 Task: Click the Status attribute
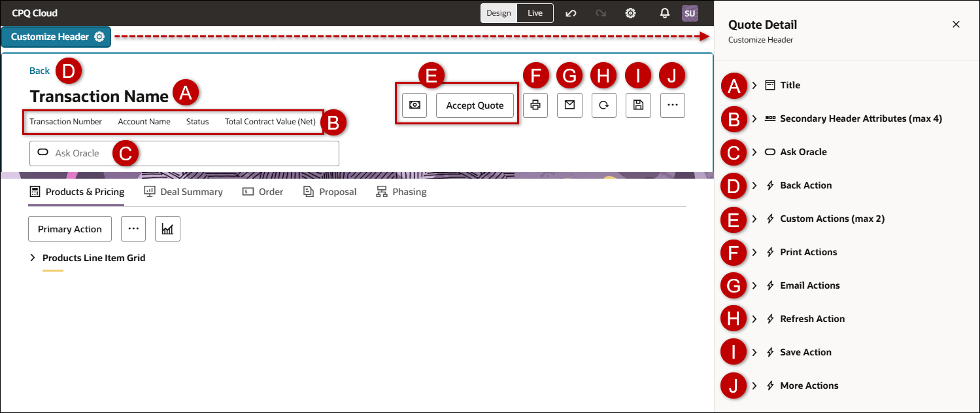point(197,122)
